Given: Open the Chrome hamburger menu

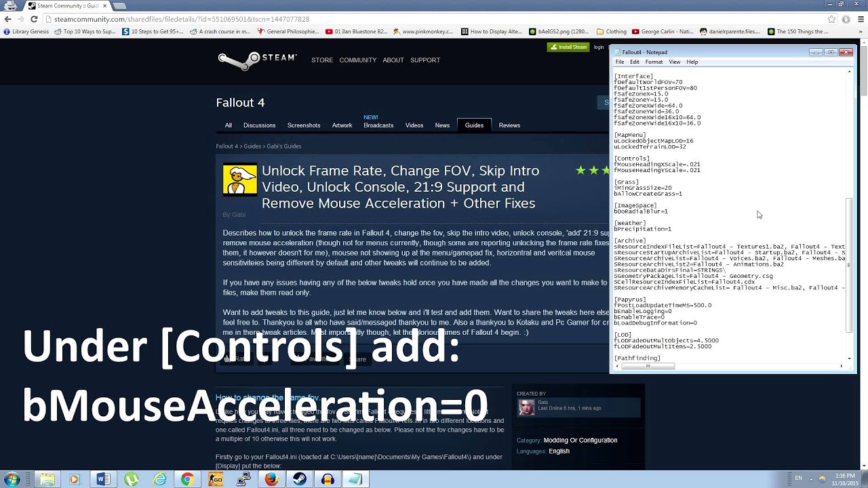Looking at the screenshot, I should (x=859, y=19).
